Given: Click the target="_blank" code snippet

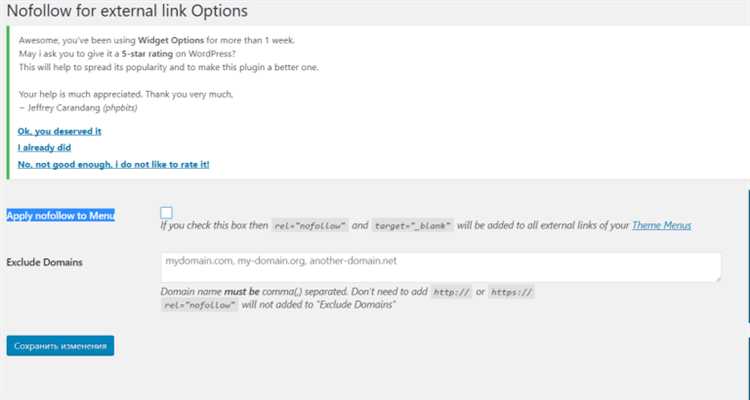Looking at the screenshot, I should click(412, 225).
